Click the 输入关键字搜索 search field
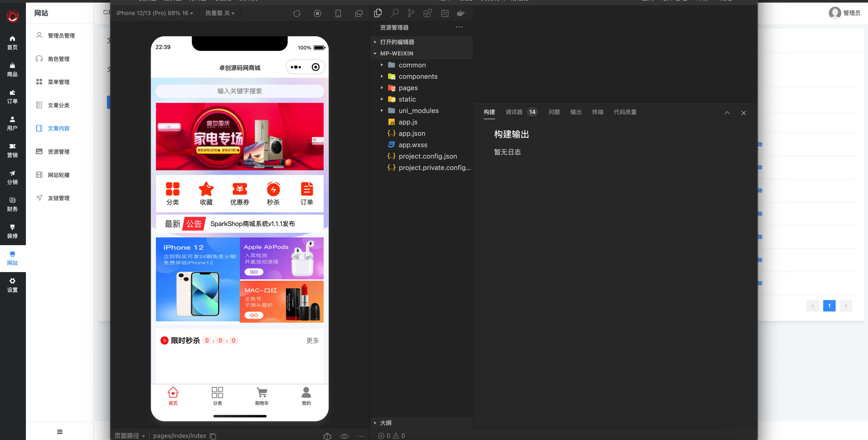The width and height of the screenshot is (868, 440). tap(240, 91)
